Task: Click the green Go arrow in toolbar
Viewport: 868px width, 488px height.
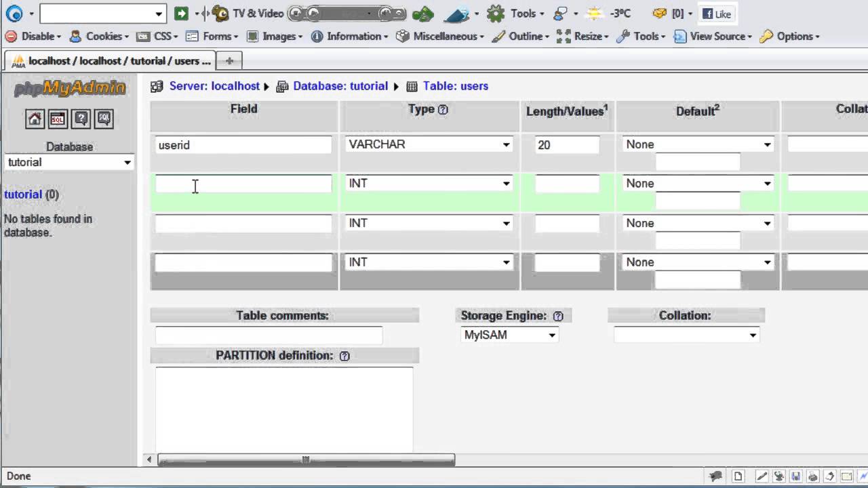Action: [181, 14]
